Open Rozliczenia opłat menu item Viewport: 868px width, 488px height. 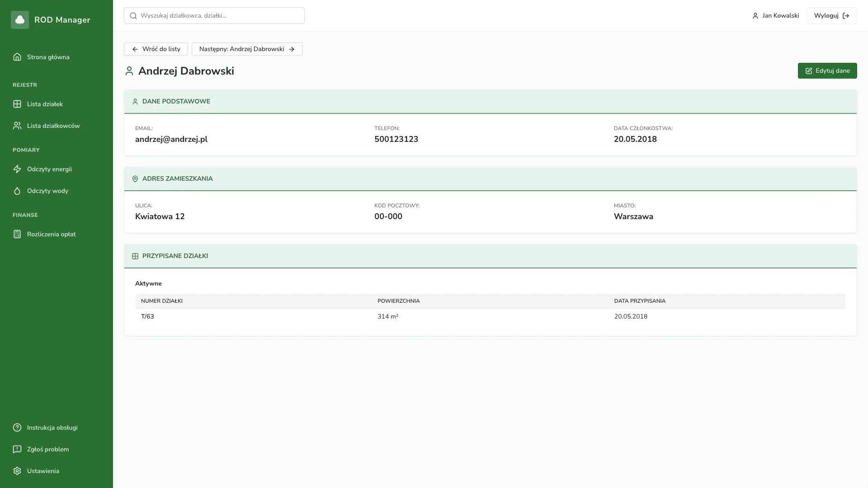coord(51,234)
